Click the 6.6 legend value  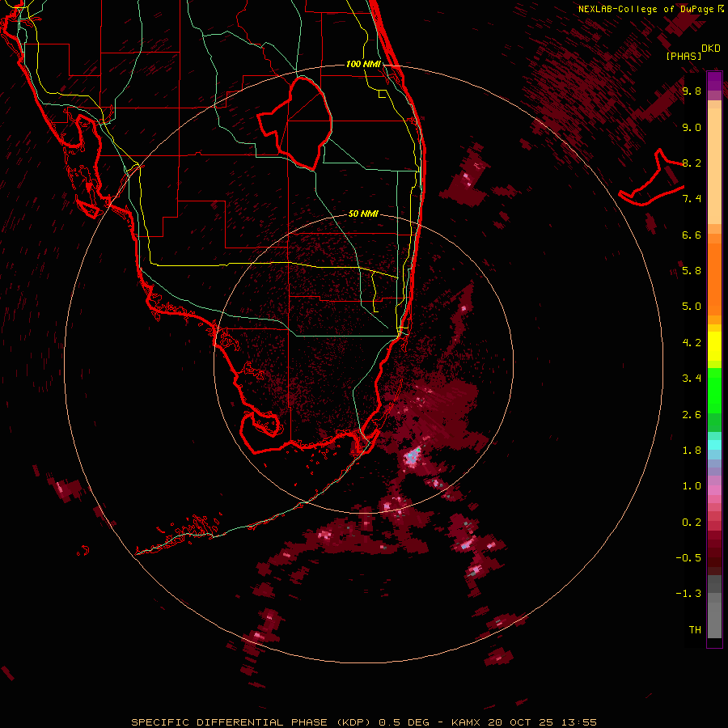pos(692,235)
